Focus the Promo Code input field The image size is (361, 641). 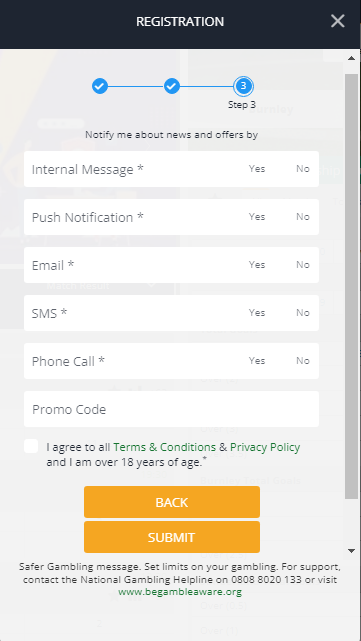tap(171, 409)
